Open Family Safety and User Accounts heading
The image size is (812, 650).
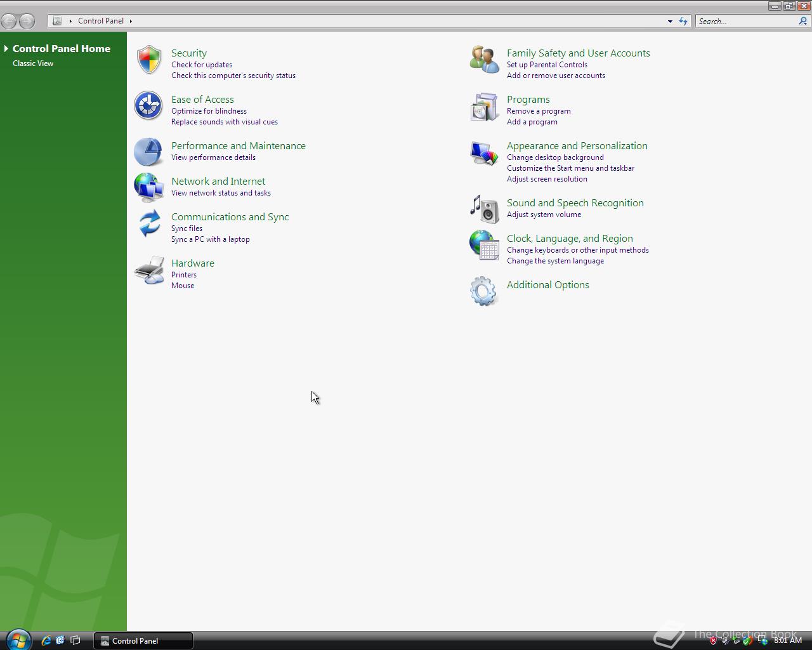[579, 53]
